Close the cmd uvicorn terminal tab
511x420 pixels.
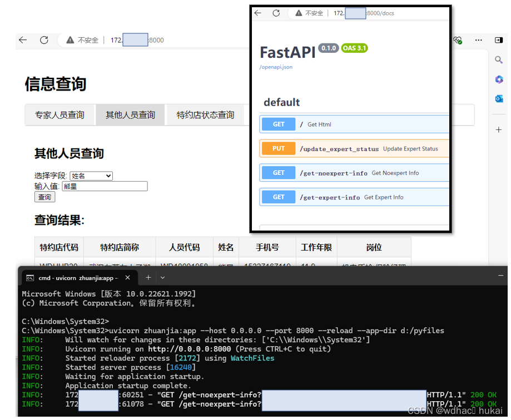128,277
